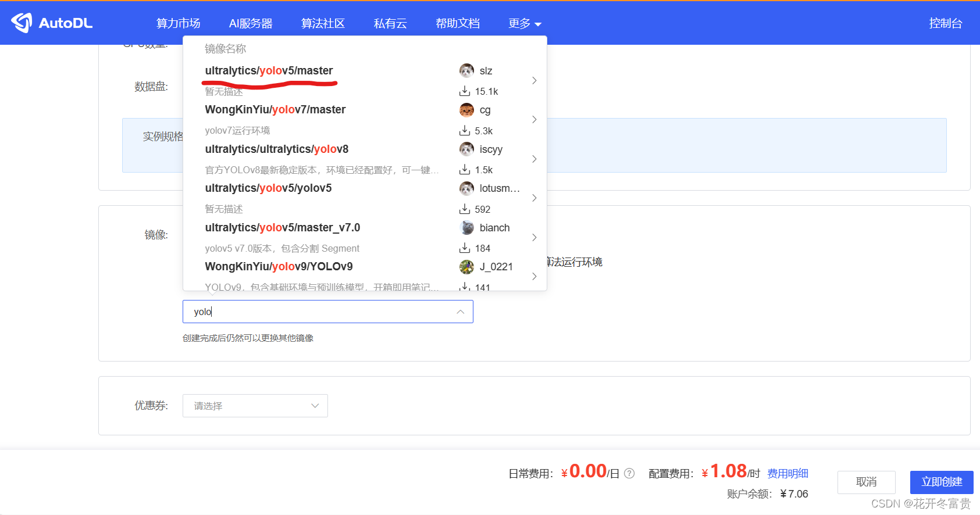Click the 取消 cancel button
Image resolution: width=980 pixels, height=515 pixels.
(867, 482)
